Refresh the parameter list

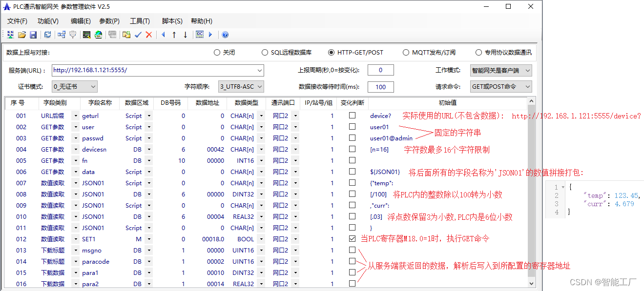point(47,34)
